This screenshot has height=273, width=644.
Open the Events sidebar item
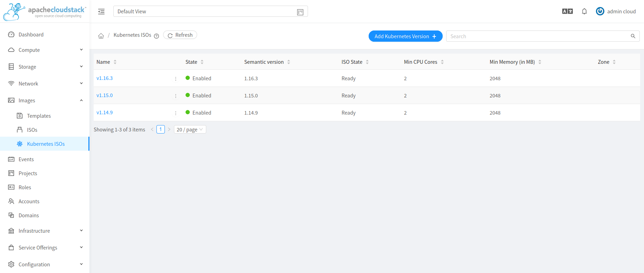click(x=26, y=159)
